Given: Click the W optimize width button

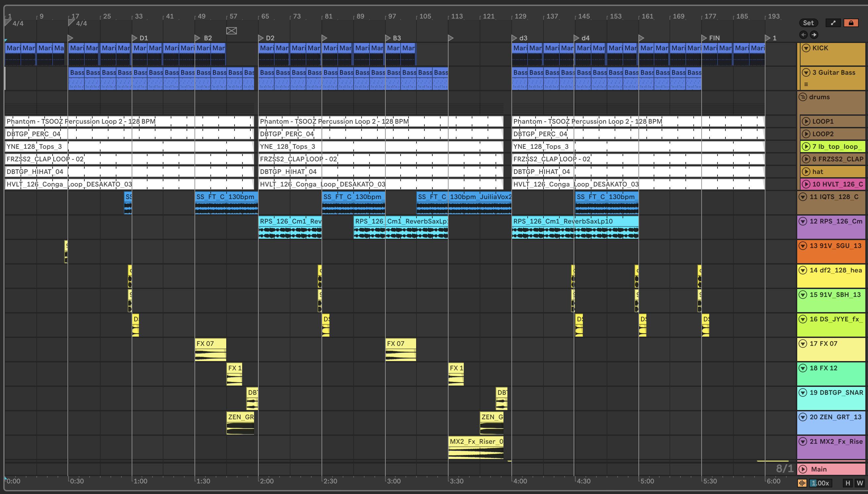Looking at the screenshot, I should pos(859,483).
